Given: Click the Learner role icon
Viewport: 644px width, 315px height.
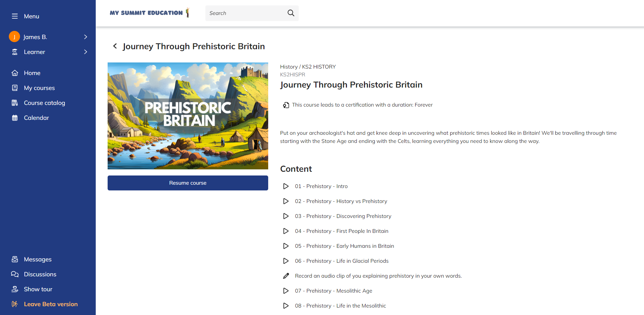Looking at the screenshot, I should (15, 52).
